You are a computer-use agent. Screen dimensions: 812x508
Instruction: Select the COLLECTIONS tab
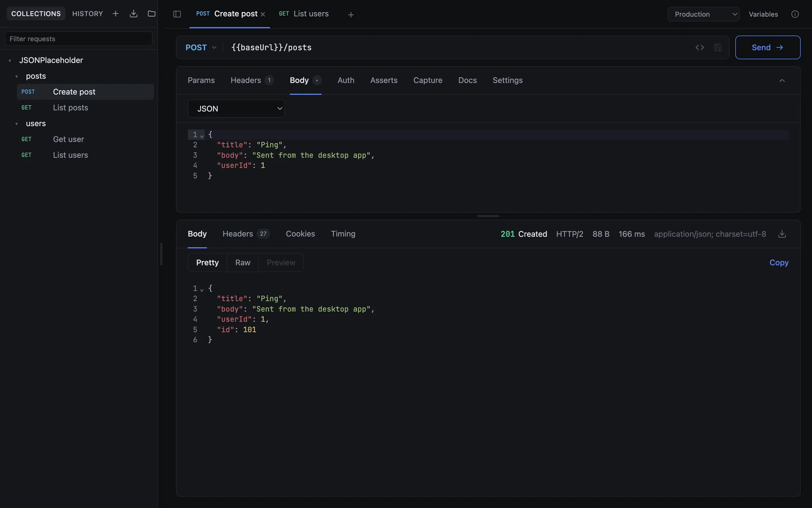[36, 14]
